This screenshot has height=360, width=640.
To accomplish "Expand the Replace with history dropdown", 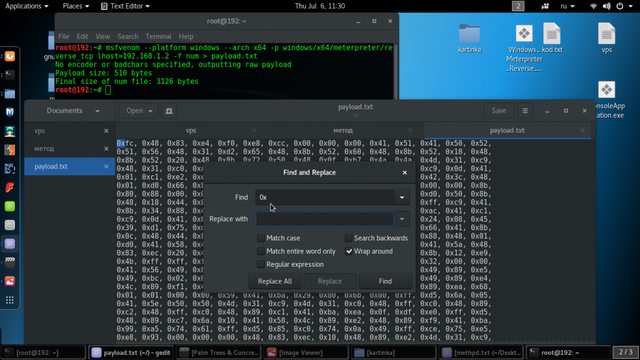I will [402, 219].
